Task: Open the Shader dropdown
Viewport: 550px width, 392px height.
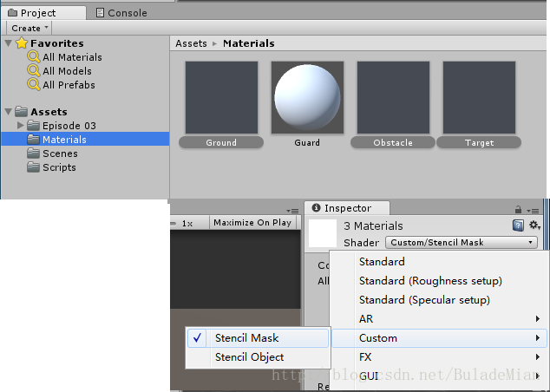Action: pos(462,242)
